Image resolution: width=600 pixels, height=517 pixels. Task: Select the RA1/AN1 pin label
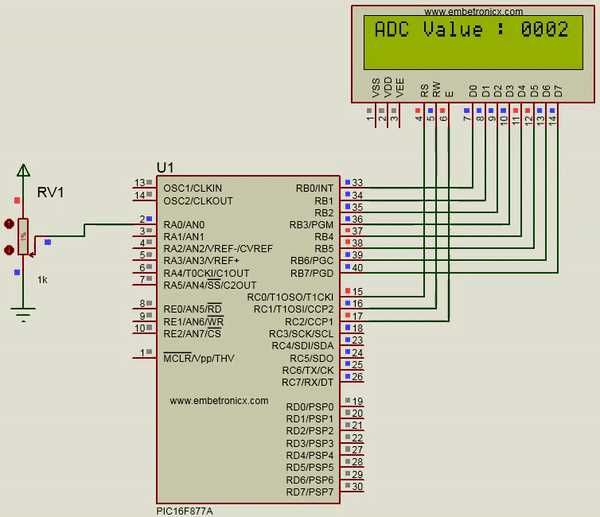[x=184, y=237]
